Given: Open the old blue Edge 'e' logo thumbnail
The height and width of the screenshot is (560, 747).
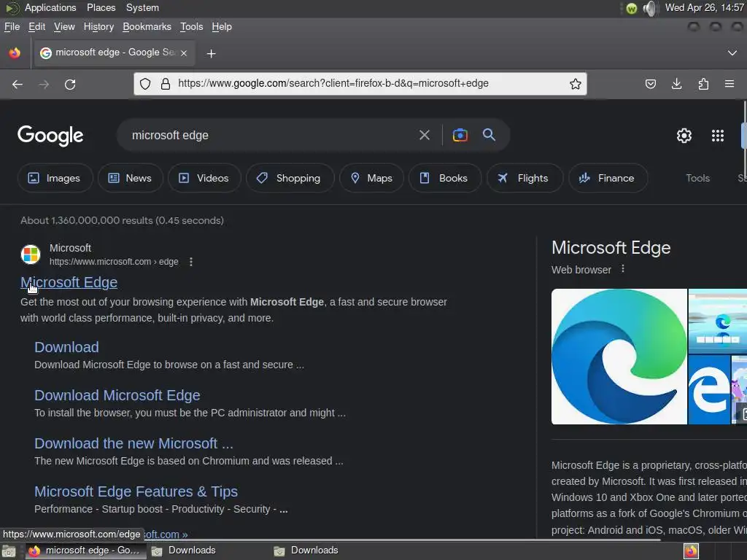Looking at the screenshot, I should 709,389.
